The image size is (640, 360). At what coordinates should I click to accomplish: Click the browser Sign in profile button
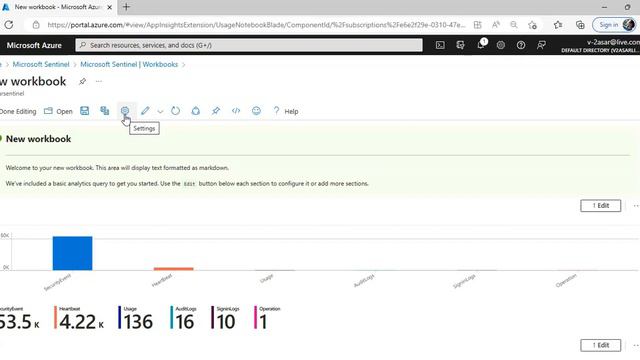coord(615,25)
